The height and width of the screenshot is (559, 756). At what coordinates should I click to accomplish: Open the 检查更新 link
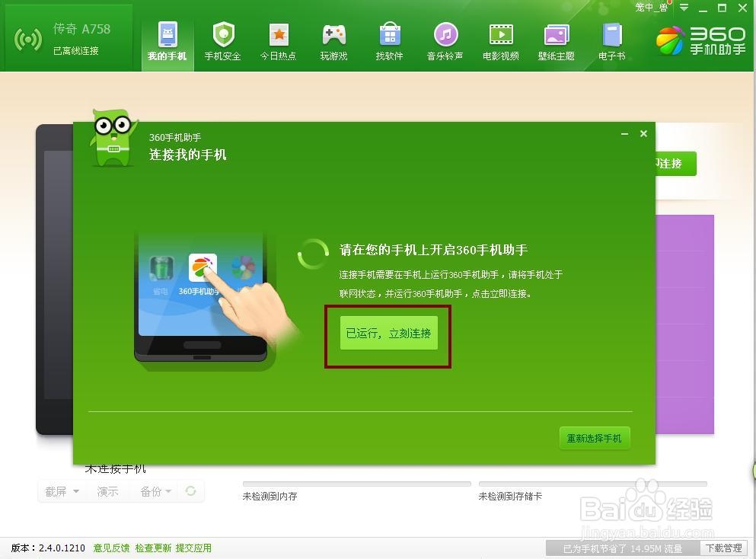[153, 548]
